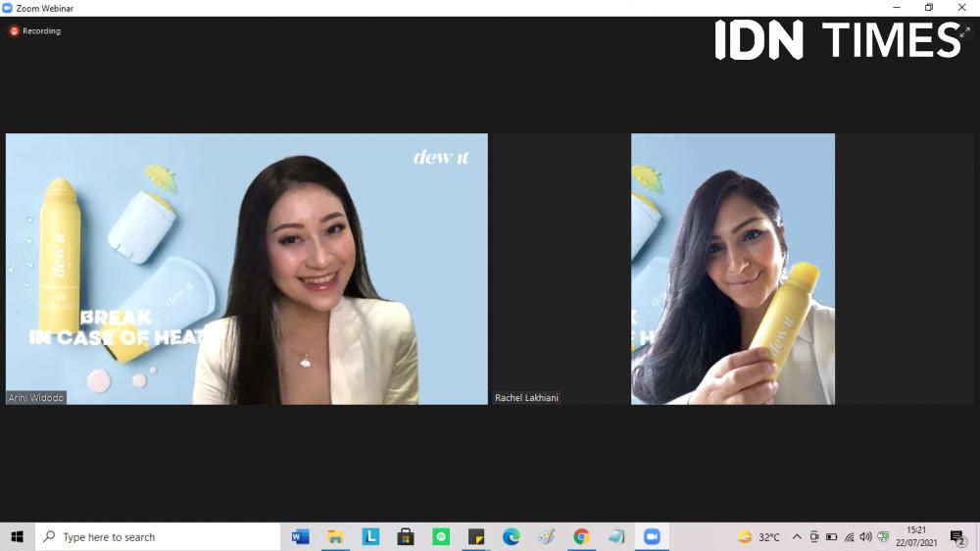
Task: Expand hidden system tray icons
Action: (796, 536)
